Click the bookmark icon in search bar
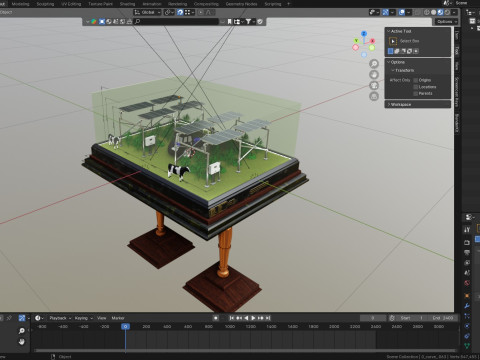Viewport: 480px width, 360px height. click(x=229, y=22)
